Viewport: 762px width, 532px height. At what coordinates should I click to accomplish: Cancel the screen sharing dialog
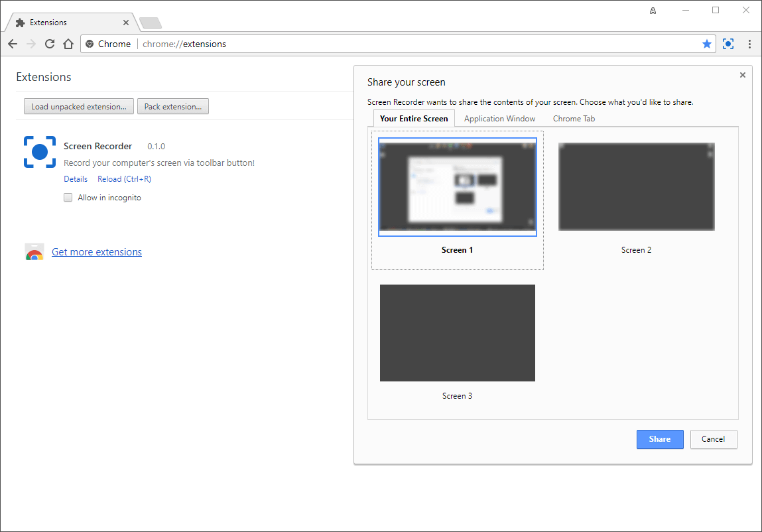pyautogui.click(x=713, y=439)
